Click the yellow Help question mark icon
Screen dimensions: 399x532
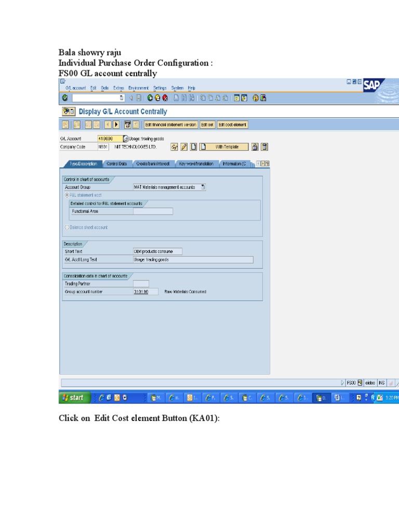(x=256, y=98)
